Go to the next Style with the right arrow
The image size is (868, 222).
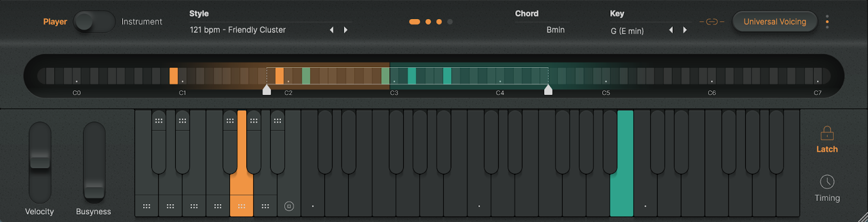346,30
